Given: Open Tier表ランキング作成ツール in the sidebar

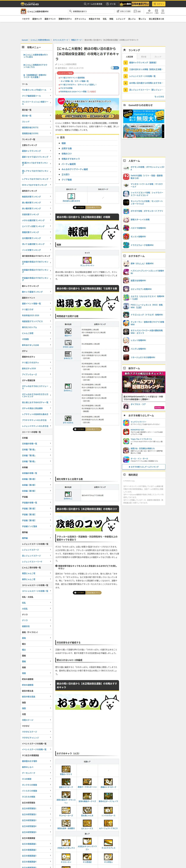Looking at the screenshot, I should click(37, 90).
